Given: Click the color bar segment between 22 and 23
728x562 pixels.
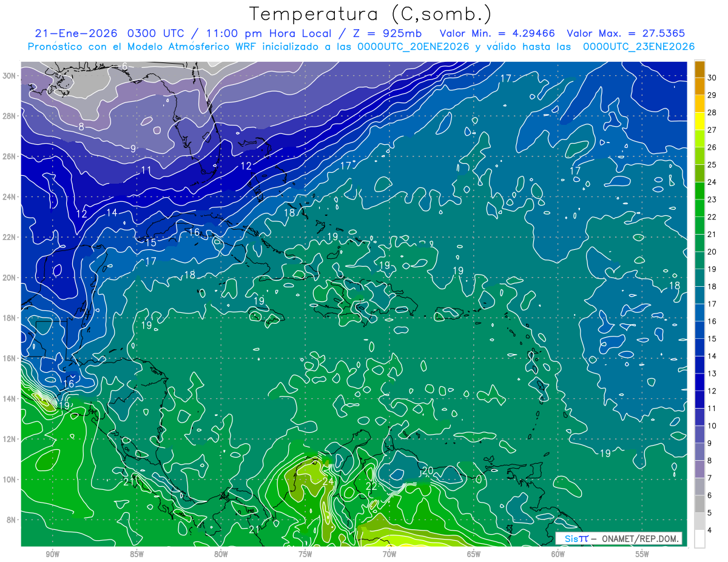Looking at the screenshot, I should [x=699, y=209].
